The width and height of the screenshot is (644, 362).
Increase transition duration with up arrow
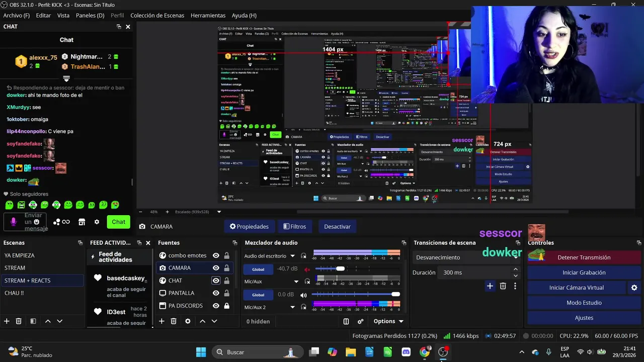pos(516,269)
